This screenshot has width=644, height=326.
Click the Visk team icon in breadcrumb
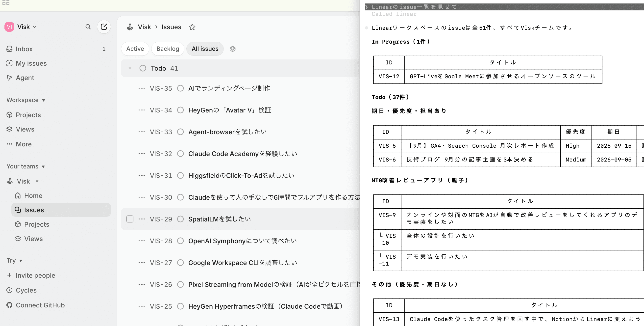(130, 27)
